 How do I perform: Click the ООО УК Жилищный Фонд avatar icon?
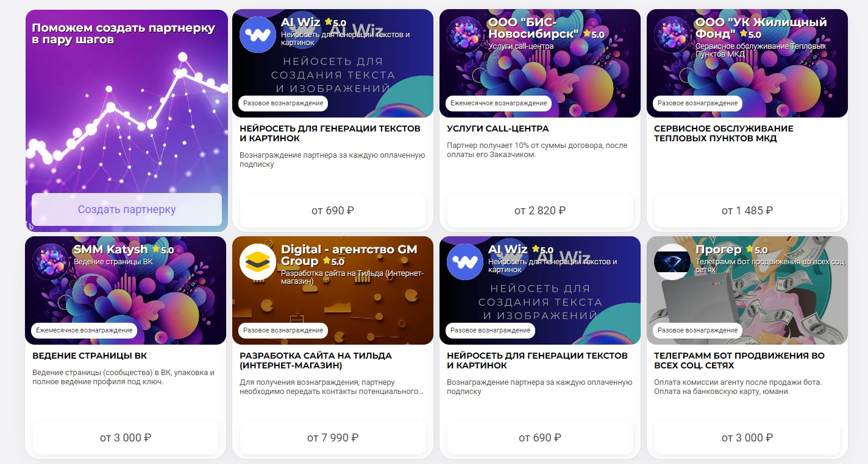pos(672,35)
